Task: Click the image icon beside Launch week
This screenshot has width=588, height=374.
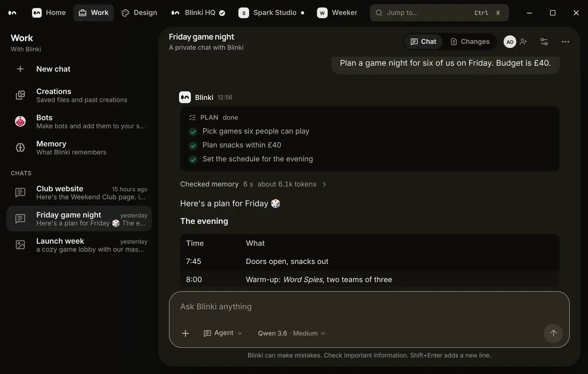Action: point(20,245)
